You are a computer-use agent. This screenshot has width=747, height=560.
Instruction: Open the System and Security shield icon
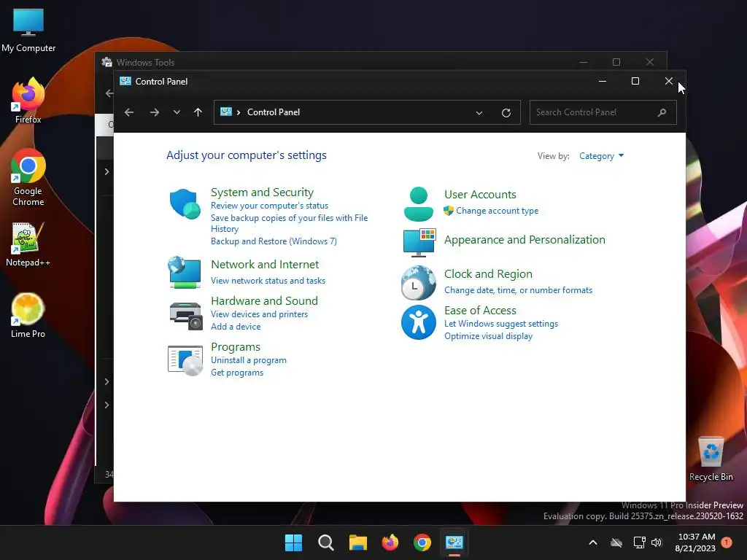click(x=185, y=204)
